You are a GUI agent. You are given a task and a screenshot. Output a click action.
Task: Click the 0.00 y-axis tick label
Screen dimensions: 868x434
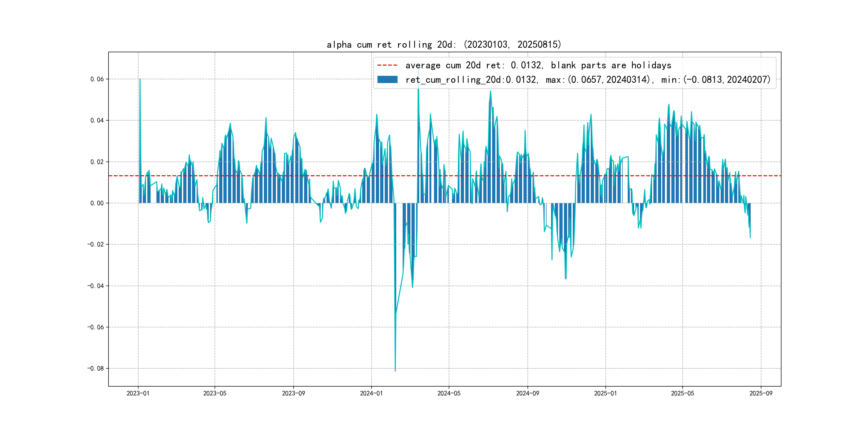point(97,203)
